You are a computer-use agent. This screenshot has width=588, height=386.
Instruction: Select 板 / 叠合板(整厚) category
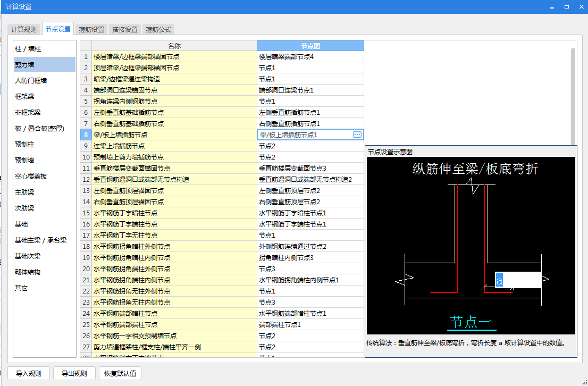(x=44, y=128)
